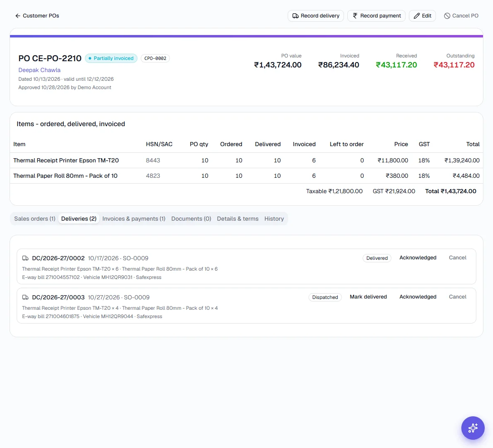The width and height of the screenshot is (493, 448).
Task: Click the rupee icon on Record payment
Action: tap(355, 16)
